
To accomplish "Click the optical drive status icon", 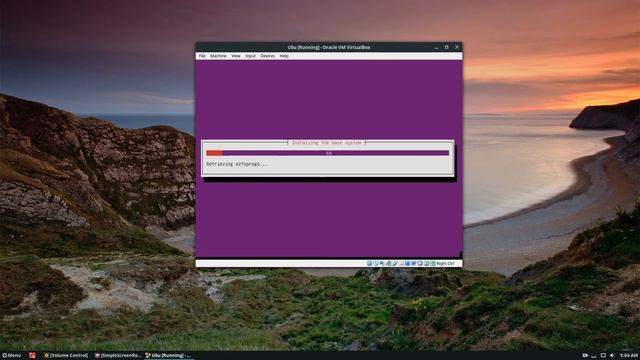I will (376, 264).
